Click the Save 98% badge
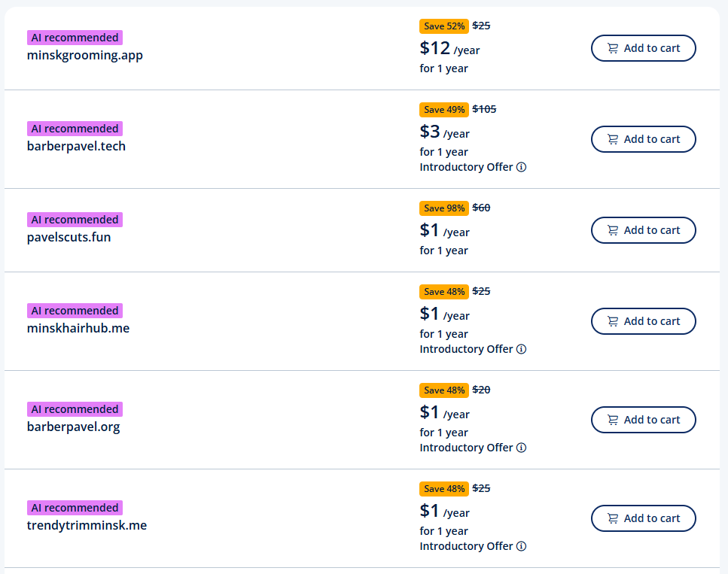Image resolution: width=728 pixels, height=574 pixels. (444, 208)
